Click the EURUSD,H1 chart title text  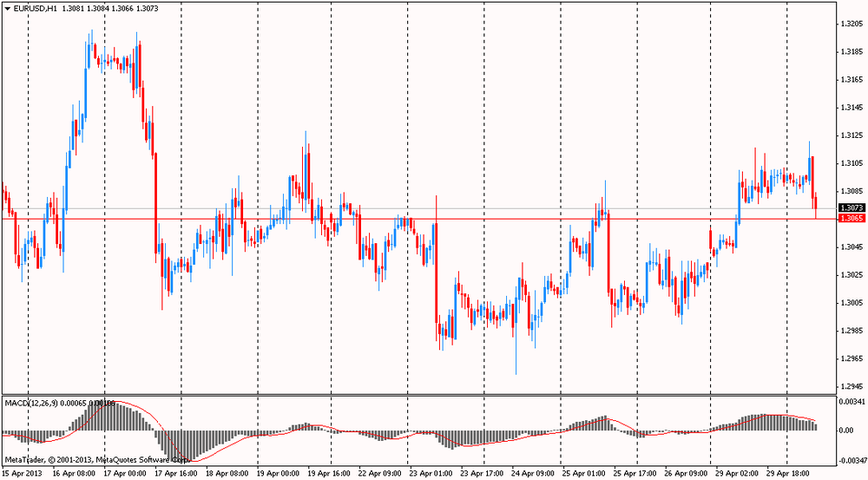point(35,9)
